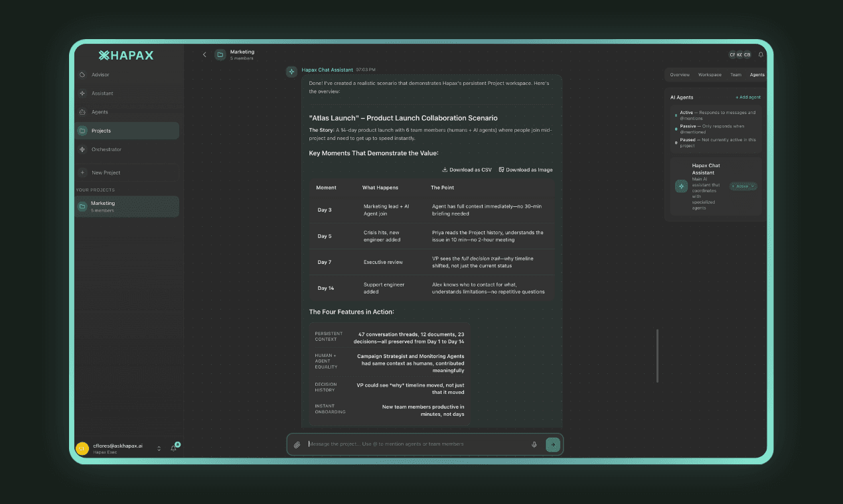Send the message using the arrow button
Viewport: 843px width, 504px height.
click(x=553, y=444)
